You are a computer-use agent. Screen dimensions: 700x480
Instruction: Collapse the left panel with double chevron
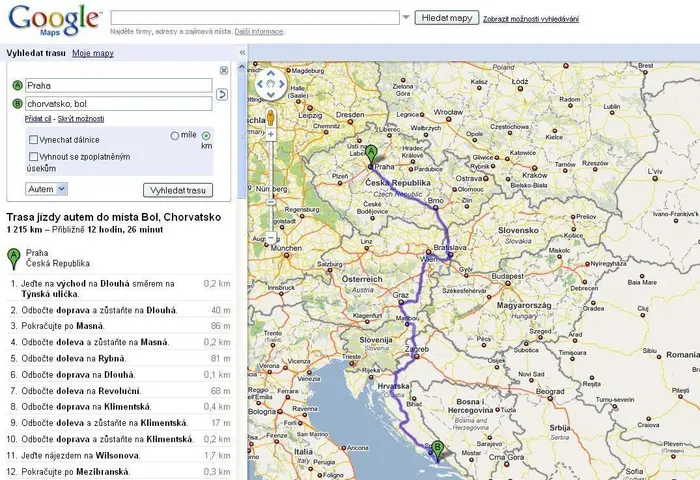[242, 53]
